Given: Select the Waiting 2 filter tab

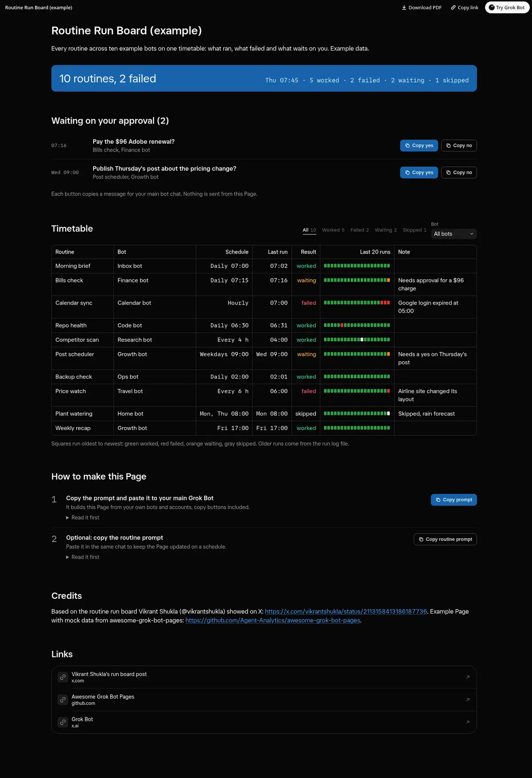Looking at the screenshot, I should [x=386, y=230].
